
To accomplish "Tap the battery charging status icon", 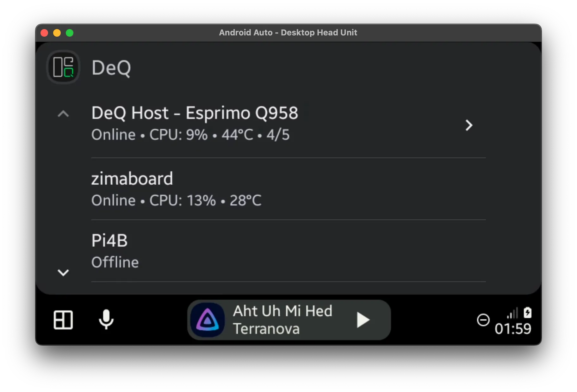I will tap(528, 312).
